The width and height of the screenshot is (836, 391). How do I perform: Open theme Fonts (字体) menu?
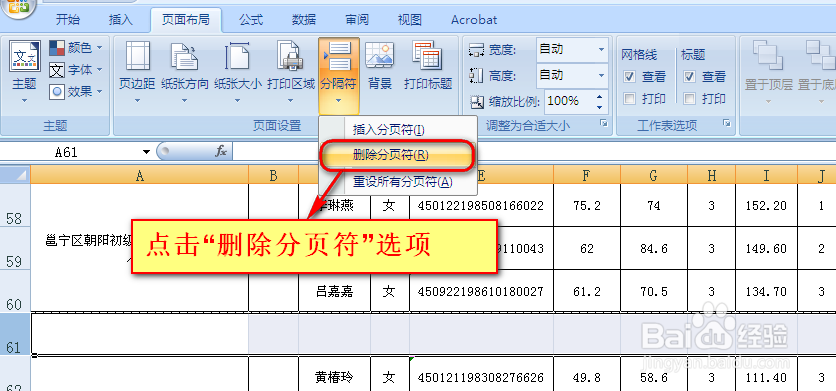(x=76, y=70)
